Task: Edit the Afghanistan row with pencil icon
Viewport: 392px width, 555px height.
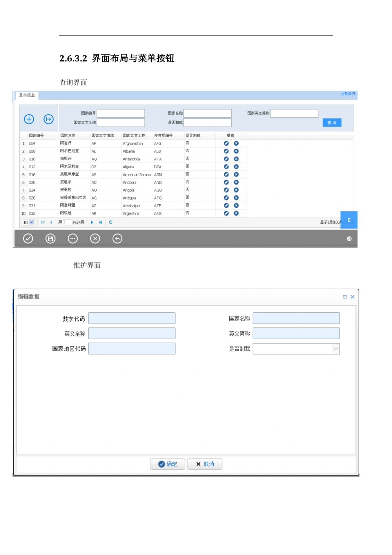Action: (226, 144)
